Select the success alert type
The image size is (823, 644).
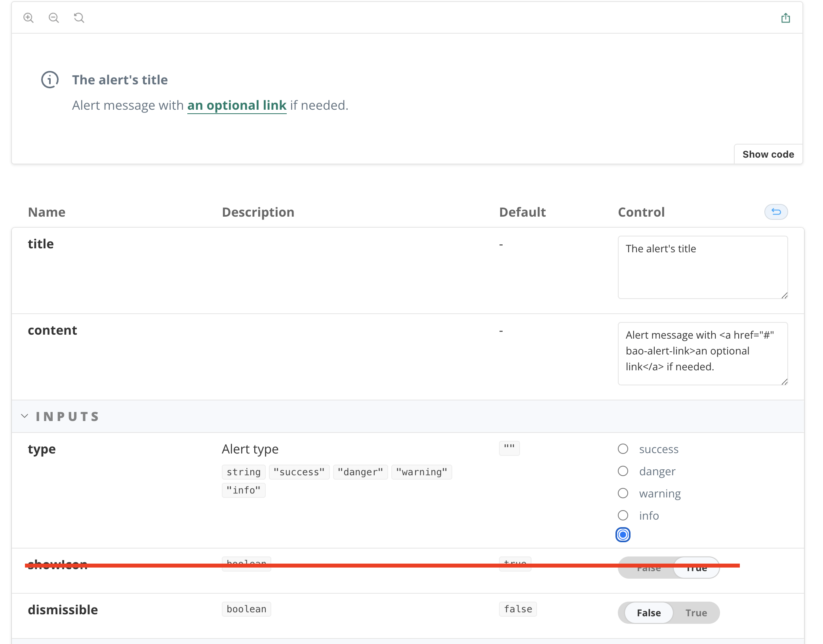pos(623,449)
